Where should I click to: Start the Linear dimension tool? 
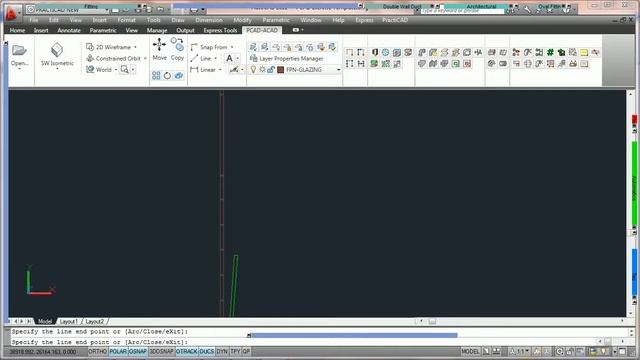tap(203, 70)
